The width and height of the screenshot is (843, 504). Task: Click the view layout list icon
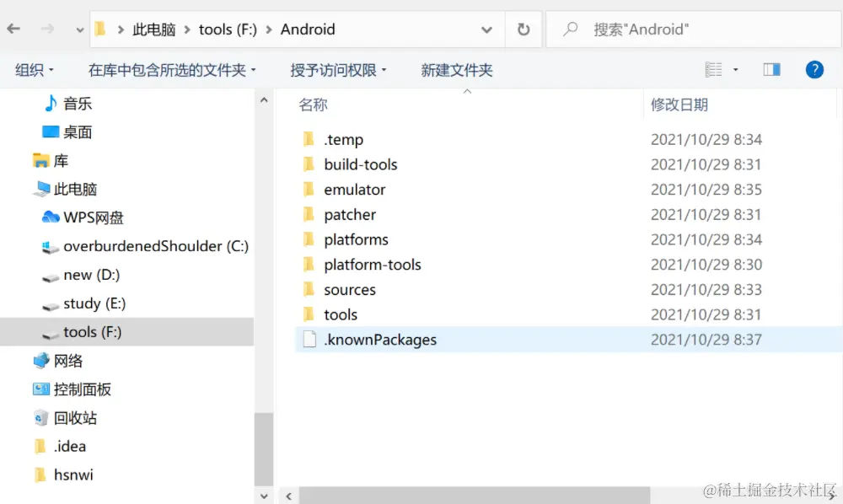click(x=713, y=69)
